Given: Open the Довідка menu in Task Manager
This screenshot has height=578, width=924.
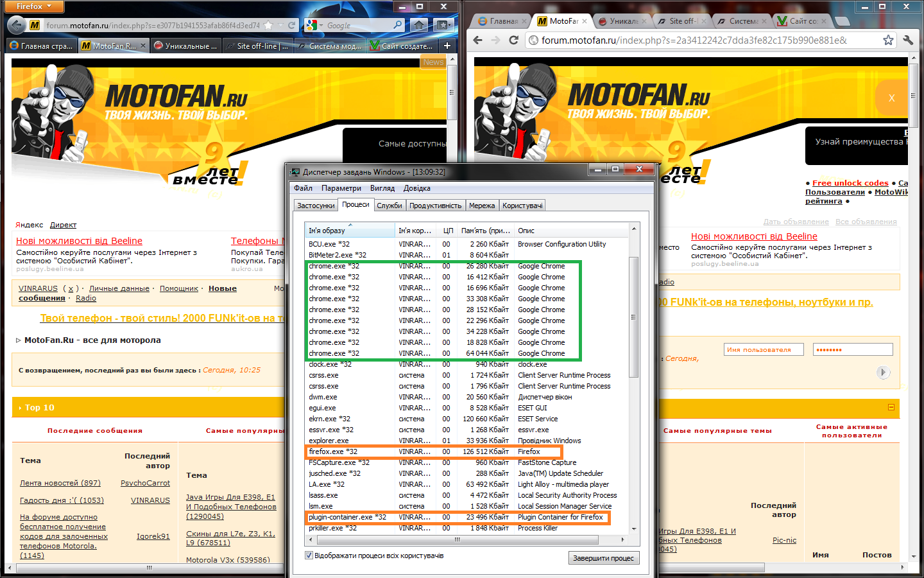Looking at the screenshot, I should tap(417, 188).
